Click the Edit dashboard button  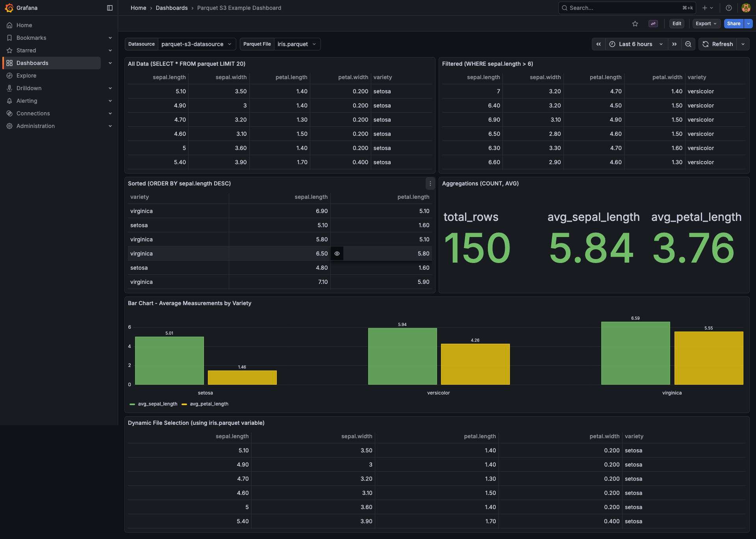tap(677, 24)
